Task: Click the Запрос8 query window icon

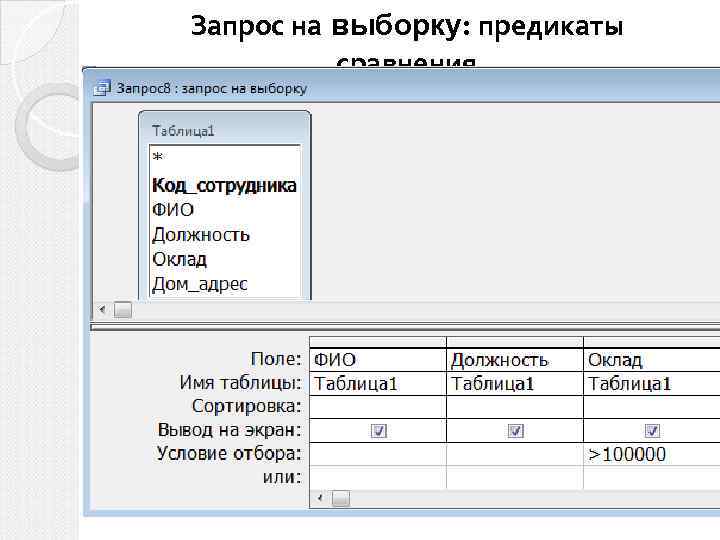Action: pyautogui.click(x=102, y=87)
